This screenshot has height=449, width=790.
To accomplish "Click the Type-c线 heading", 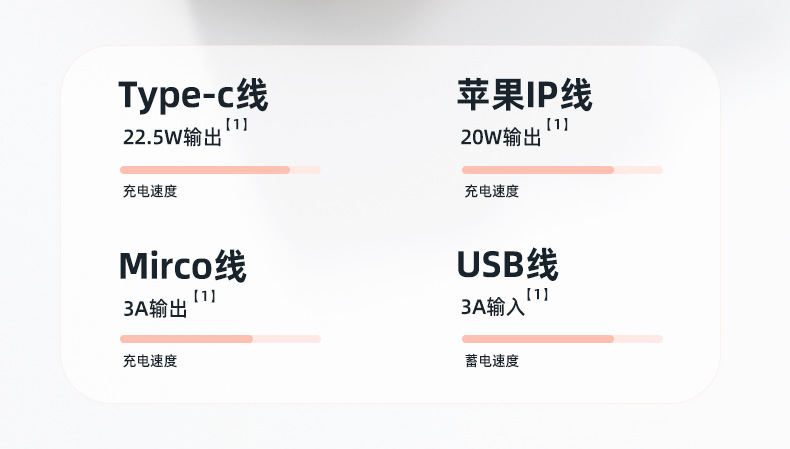I will (193, 96).
